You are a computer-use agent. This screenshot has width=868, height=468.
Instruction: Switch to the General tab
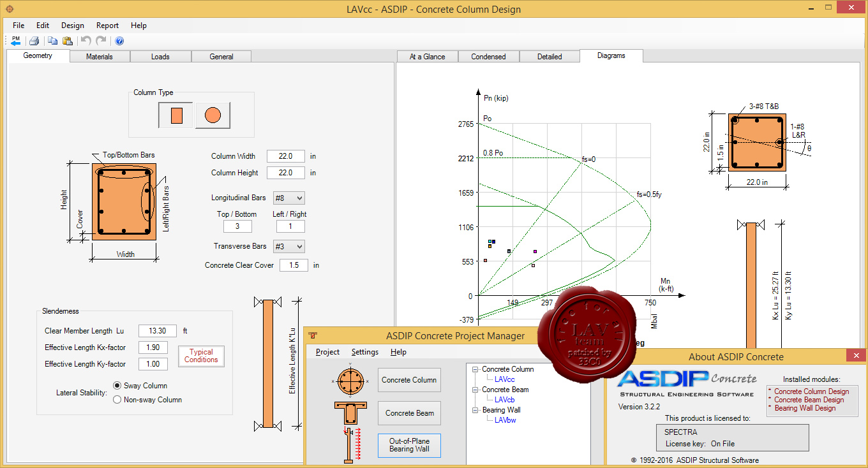coord(221,57)
